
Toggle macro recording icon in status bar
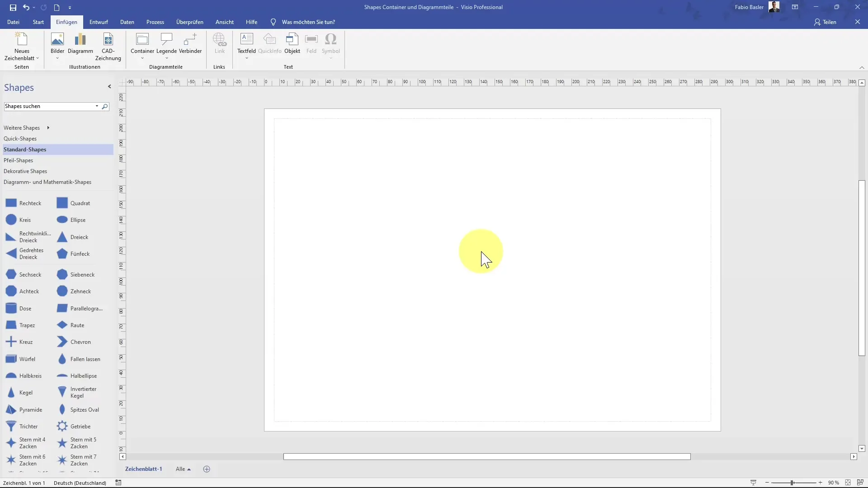[118, 483]
